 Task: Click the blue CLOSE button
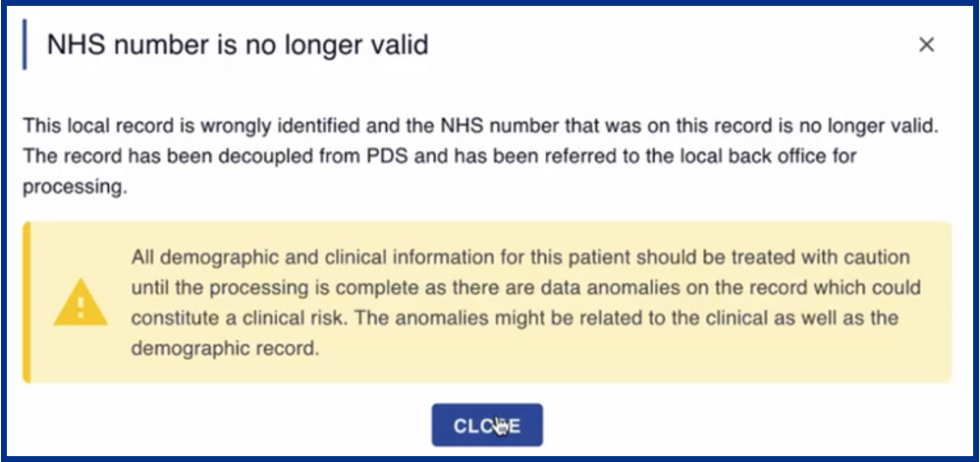487,425
